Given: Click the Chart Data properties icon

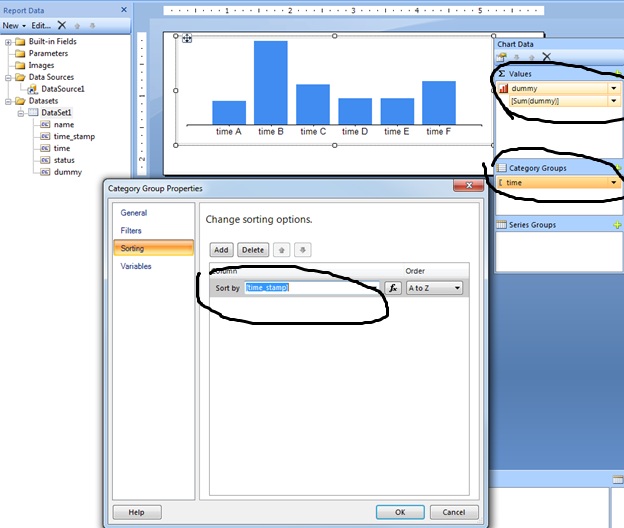Looking at the screenshot, I should [x=501, y=57].
